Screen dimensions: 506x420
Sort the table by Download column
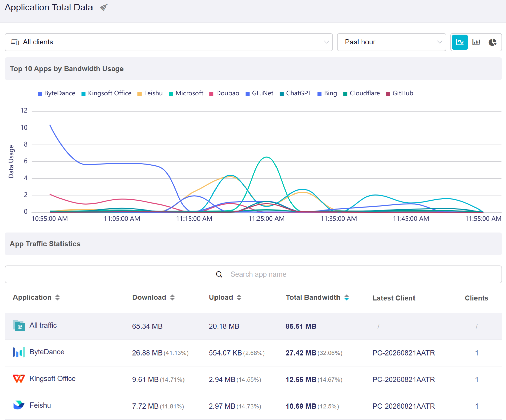[x=172, y=297]
